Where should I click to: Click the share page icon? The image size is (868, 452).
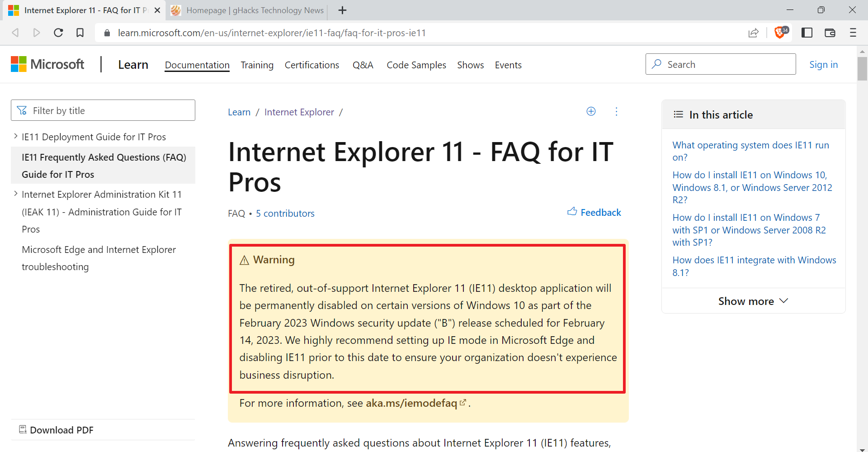[x=754, y=33]
